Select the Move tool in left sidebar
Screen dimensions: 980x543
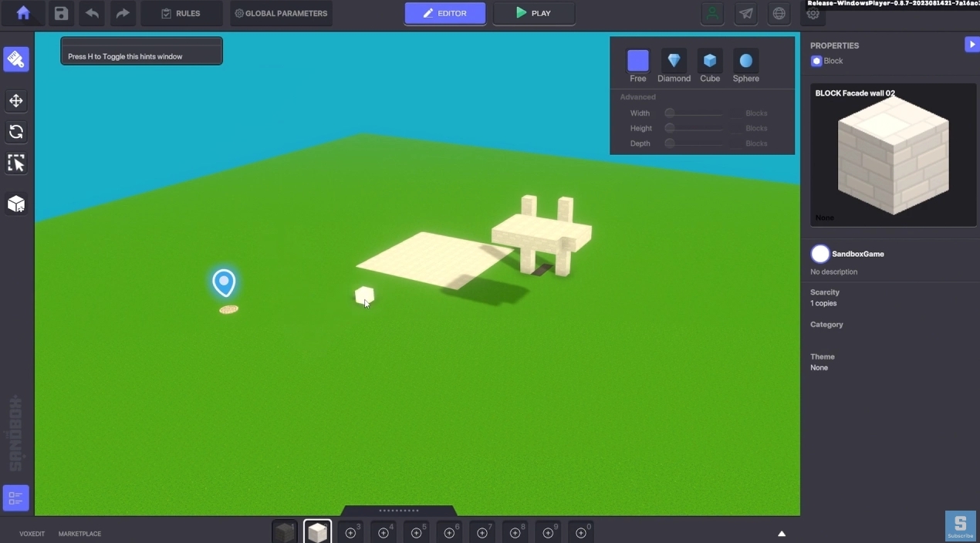click(16, 101)
